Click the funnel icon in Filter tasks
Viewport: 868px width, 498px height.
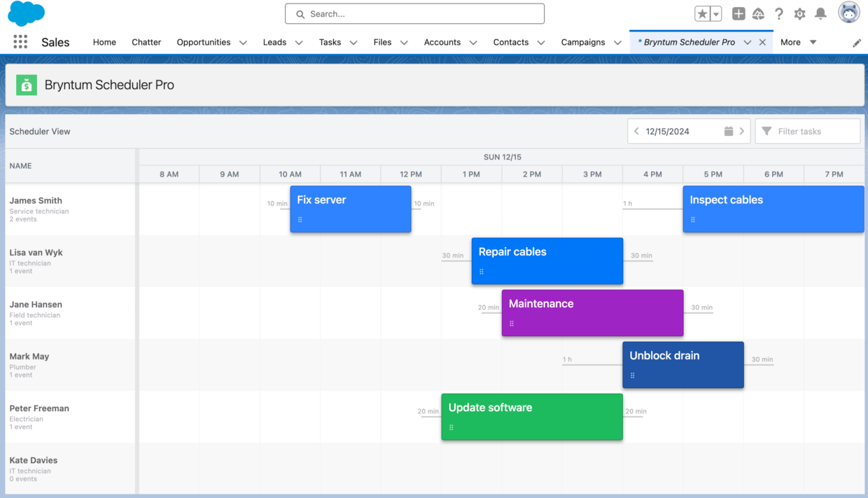pyautogui.click(x=767, y=131)
